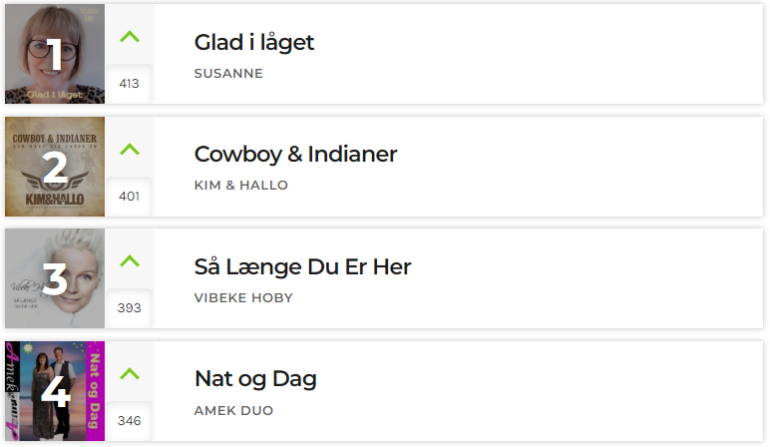This screenshot has height=447, width=770.
Task: Select the artist name SUSANNE
Action: point(228,73)
